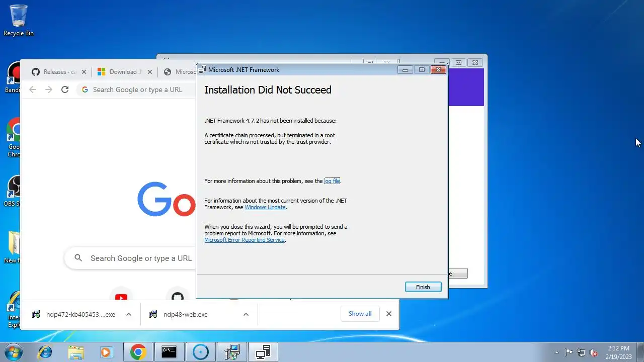Open downloaded ndp48-web.exe file
Image resolution: width=644 pixels, height=362 pixels.
179,314
